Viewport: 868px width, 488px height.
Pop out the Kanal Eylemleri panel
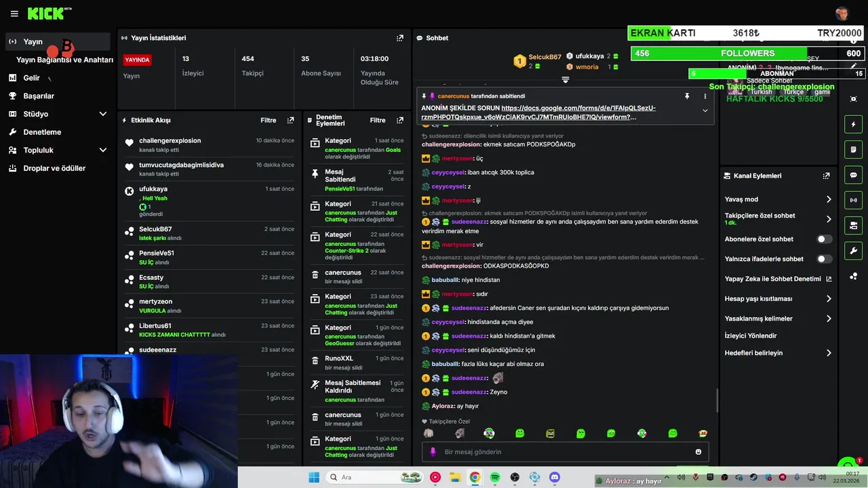[826, 176]
